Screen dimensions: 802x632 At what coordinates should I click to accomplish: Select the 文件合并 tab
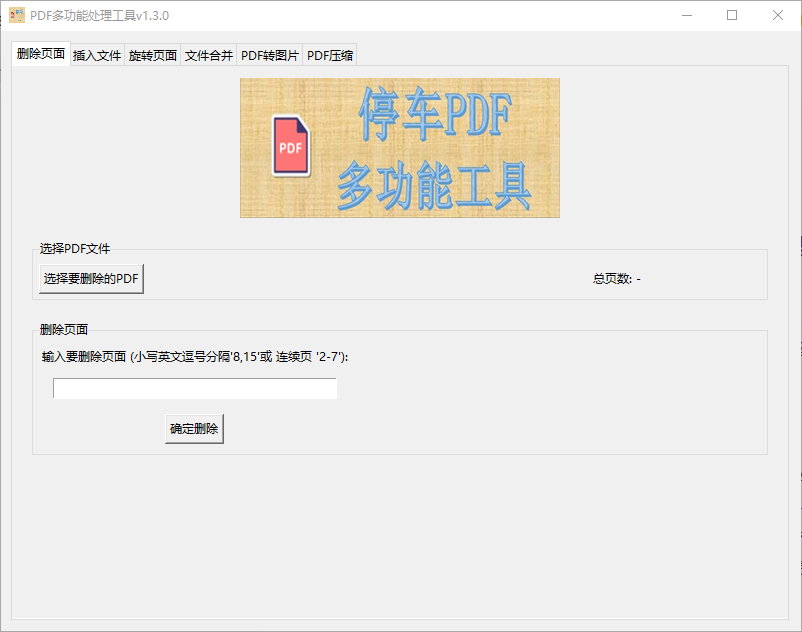click(x=209, y=55)
